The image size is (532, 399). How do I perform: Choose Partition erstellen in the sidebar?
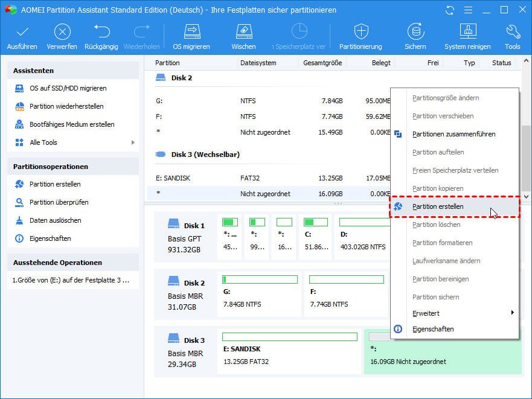55,184
